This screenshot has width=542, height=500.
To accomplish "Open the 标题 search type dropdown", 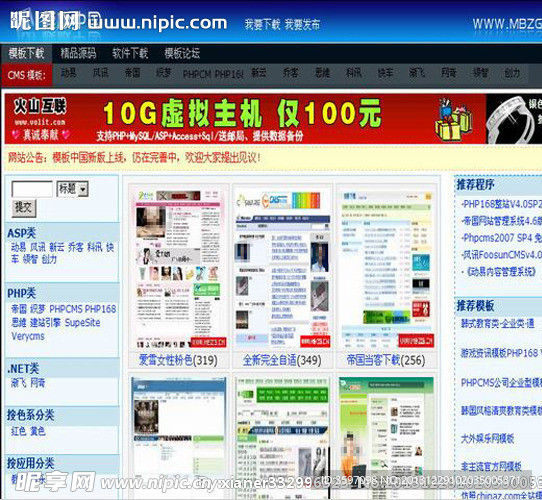I will pos(73,189).
